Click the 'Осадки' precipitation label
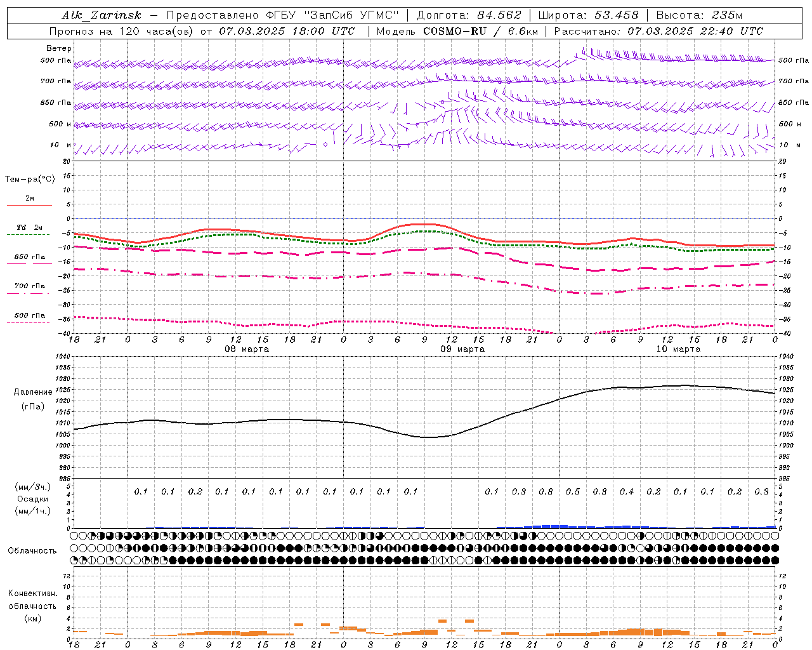Screen dimensions: 812x650 pos(33,499)
